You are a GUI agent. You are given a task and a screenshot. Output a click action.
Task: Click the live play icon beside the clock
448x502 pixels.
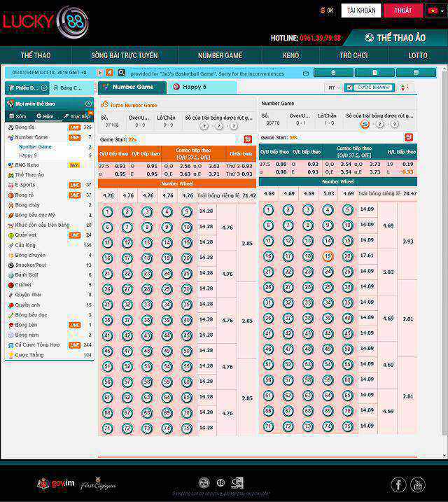(x=100, y=73)
